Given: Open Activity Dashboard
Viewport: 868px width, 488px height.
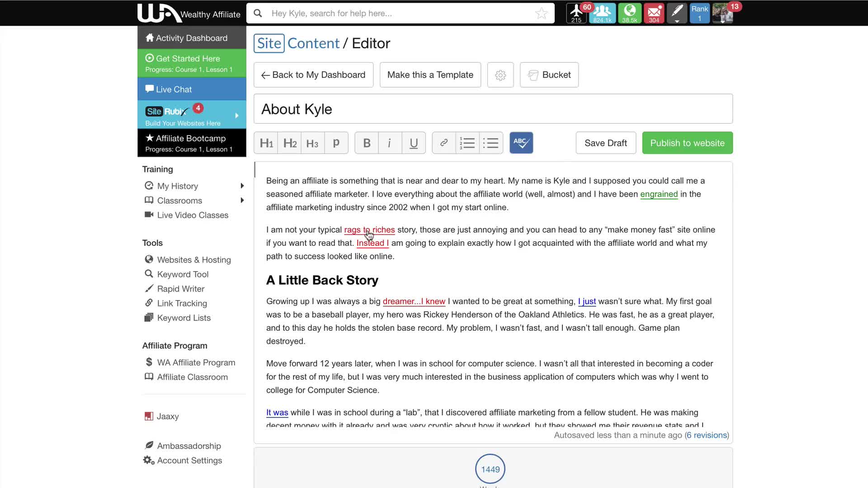Looking at the screenshot, I should coord(192,38).
